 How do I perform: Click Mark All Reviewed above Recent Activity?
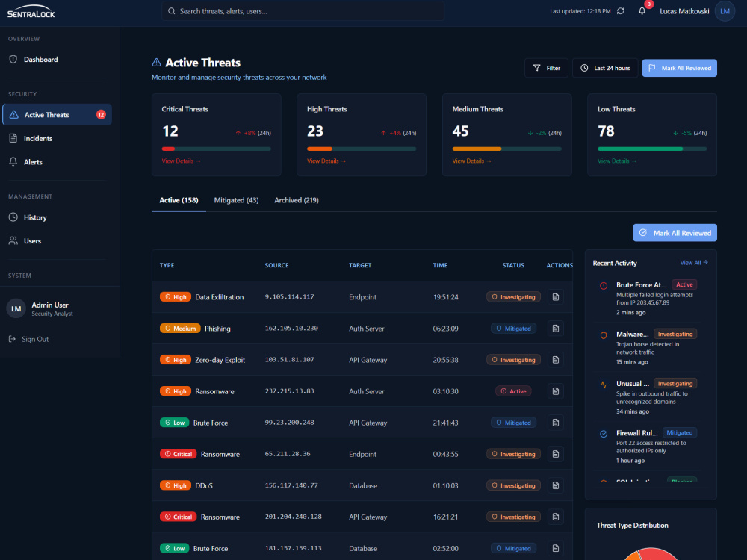tap(675, 233)
